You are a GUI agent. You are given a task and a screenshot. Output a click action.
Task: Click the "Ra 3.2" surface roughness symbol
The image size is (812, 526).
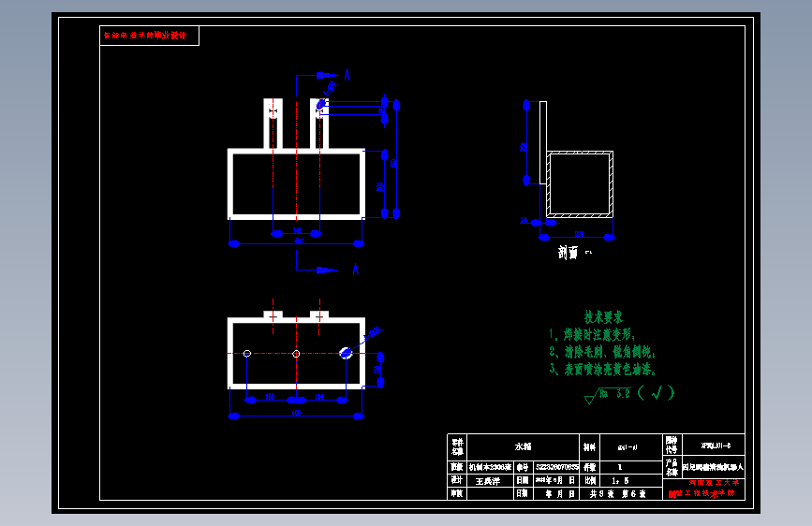point(607,395)
